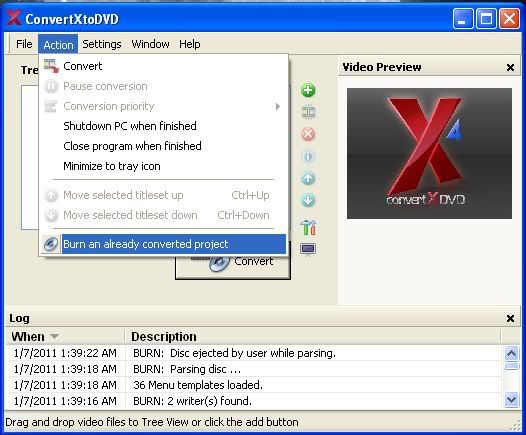Click the move up arrow icon
The width and height of the screenshot is (526, 435).
pos(308,178)
